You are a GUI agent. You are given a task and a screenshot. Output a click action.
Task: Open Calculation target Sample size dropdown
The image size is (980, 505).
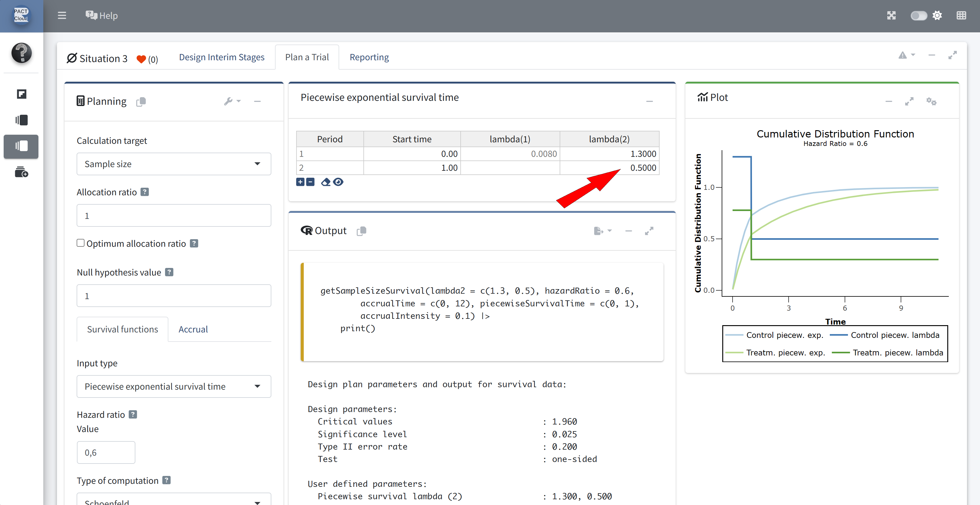[174, 164]
